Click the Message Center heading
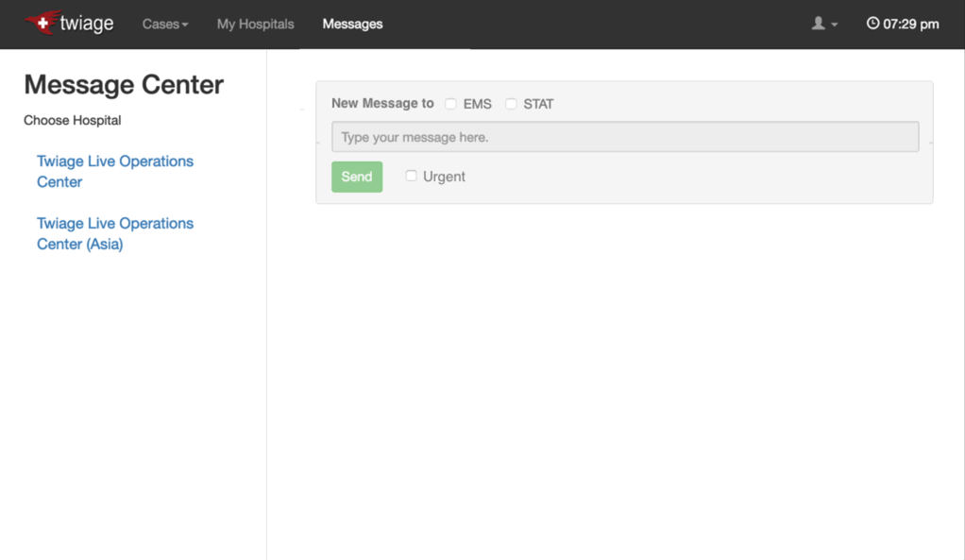This screenshot has height=560, width=965. [124, 84]
